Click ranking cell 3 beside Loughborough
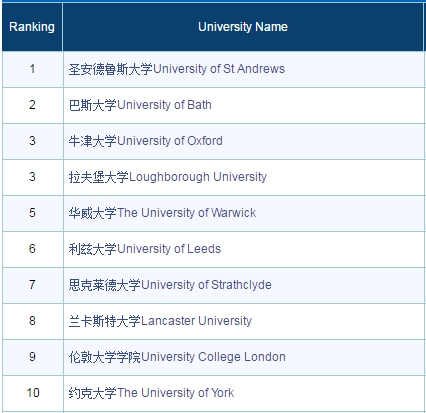 [x=32, y=177]
